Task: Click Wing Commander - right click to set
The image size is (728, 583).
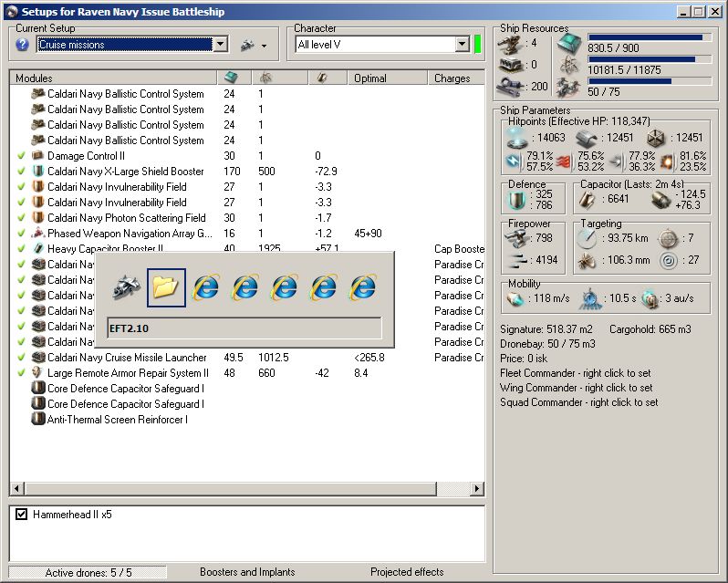Action: click(577, 387)
